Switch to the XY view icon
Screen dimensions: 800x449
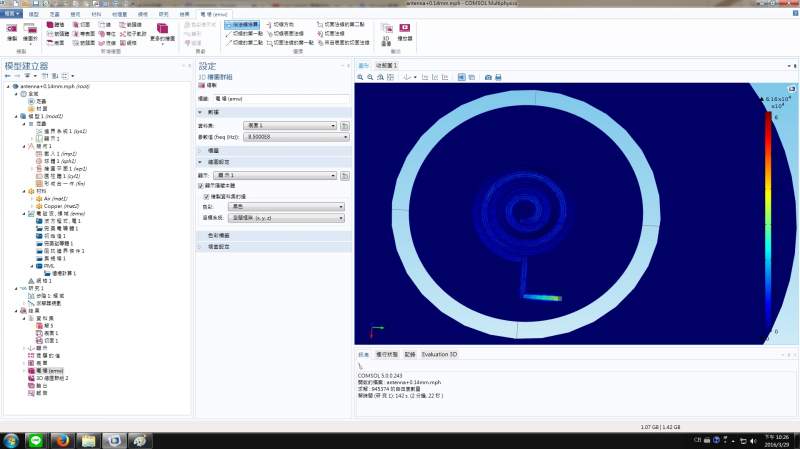[424, 77]
